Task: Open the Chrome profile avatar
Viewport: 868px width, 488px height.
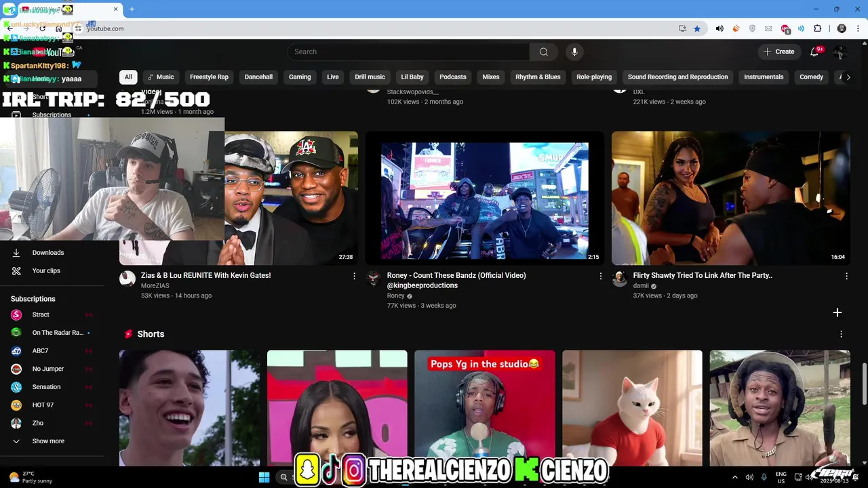Action: pyautogui.click(x=842, y=28)
